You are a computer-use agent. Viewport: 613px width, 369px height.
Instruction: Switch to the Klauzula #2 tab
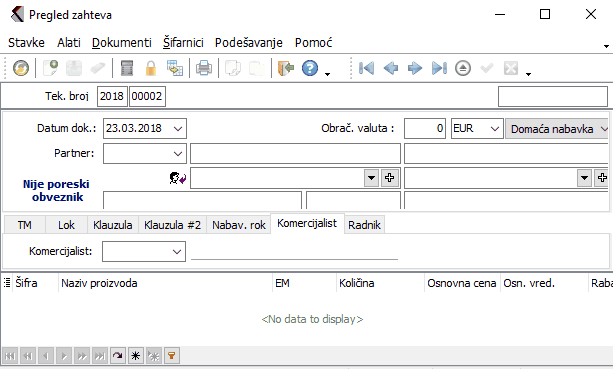click(x=172, y=225)
